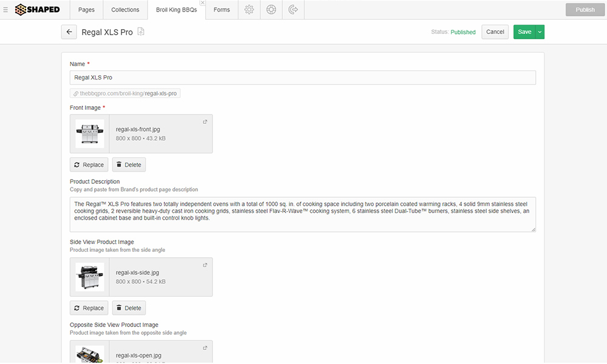The width and height of the screenshot is (607, 364).
Task: Click the regal-xls-open.jpg thumbnail
Action: click(x=90, y=354)
